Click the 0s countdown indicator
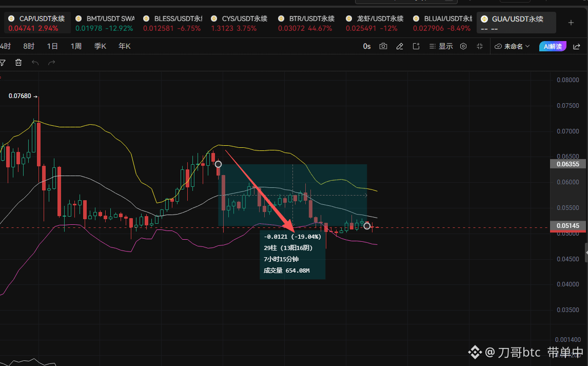 [367, 46]
